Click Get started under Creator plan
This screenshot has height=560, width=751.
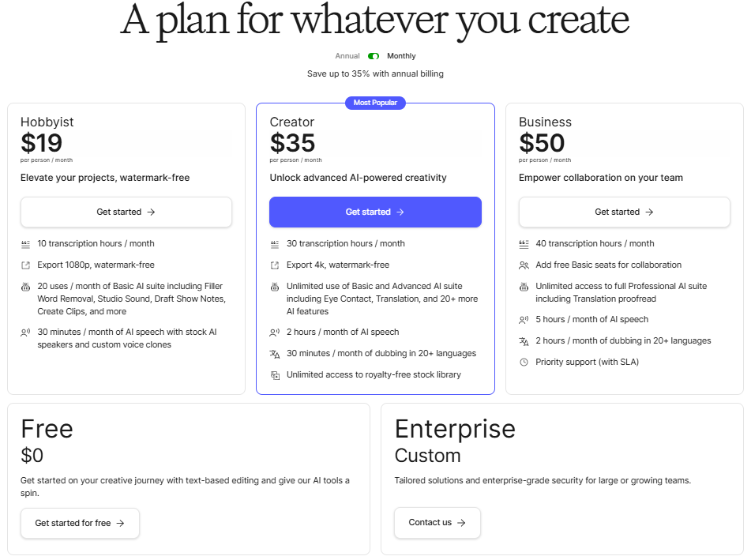click(x=375, y=212)
